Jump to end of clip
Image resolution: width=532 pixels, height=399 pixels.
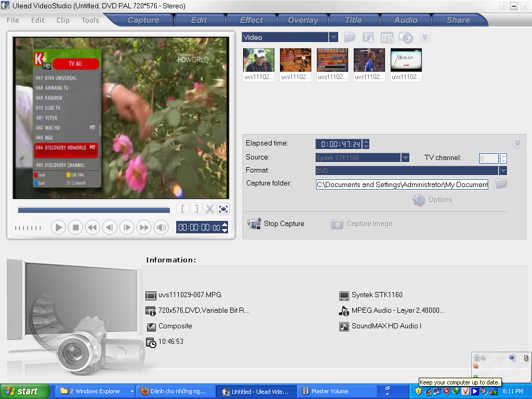[144, 228]
